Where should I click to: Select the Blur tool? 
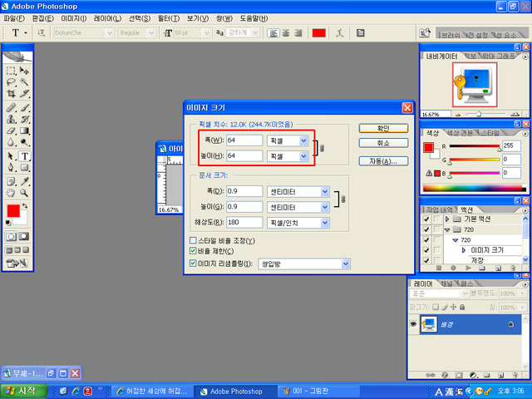pyautogui.click(x=11, y=142)
